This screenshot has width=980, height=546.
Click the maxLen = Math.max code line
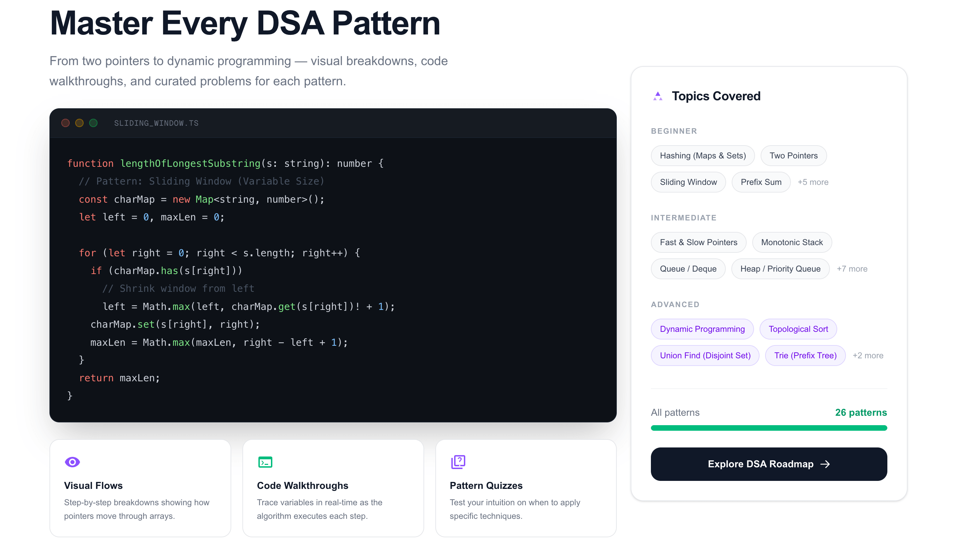219,342
